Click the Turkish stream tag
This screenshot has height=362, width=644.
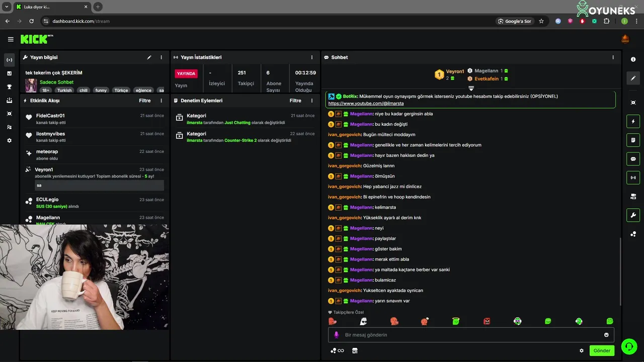point(64,90)
